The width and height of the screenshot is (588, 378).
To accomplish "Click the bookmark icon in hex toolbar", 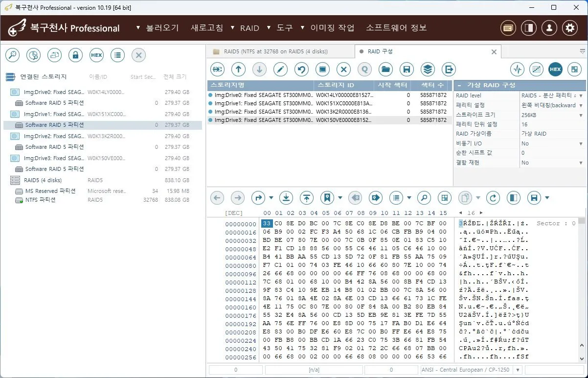I will 327,198.
